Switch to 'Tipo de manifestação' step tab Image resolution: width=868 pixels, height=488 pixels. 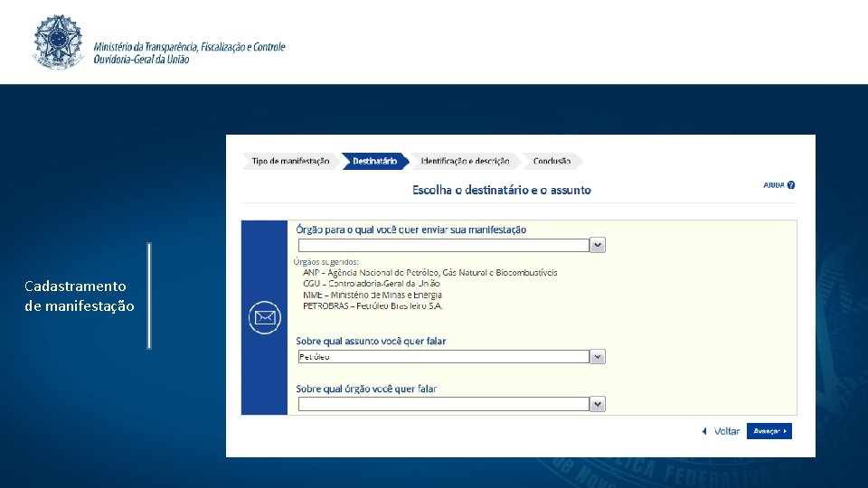[x=290, y=161]
